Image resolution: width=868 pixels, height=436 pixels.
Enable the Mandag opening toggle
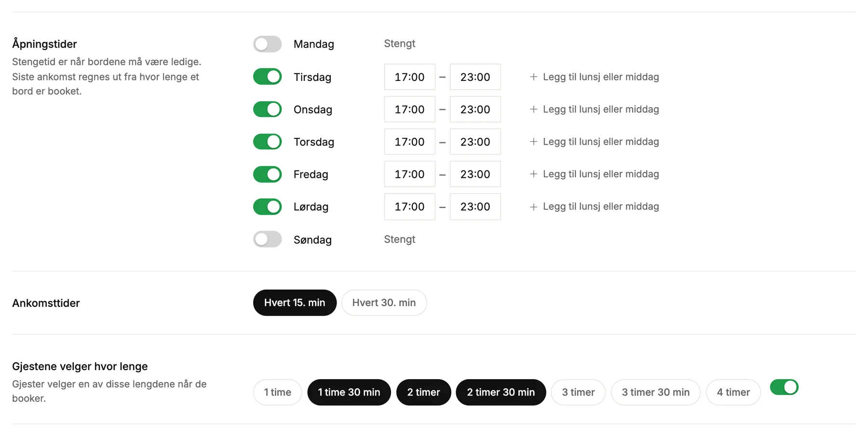click(x=267, y=44)
